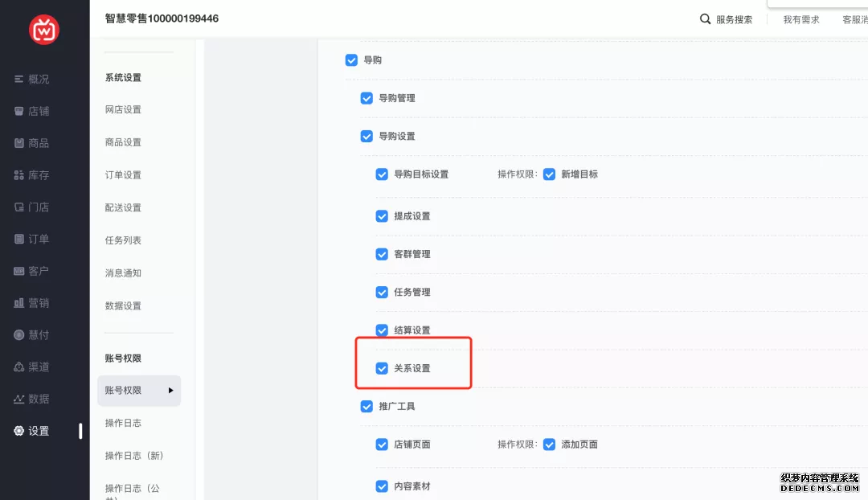Image resolution: width=868 pixels, height=500 pixels.
Task: Open 操作日志（新）menu item
Action: (x=134, y=456)
